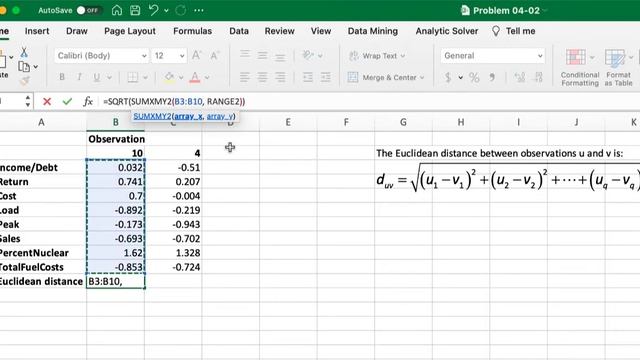The width and height of the screenshot is (640, 360).
Task: Click the Home icon in title bar
Action: 117,10
